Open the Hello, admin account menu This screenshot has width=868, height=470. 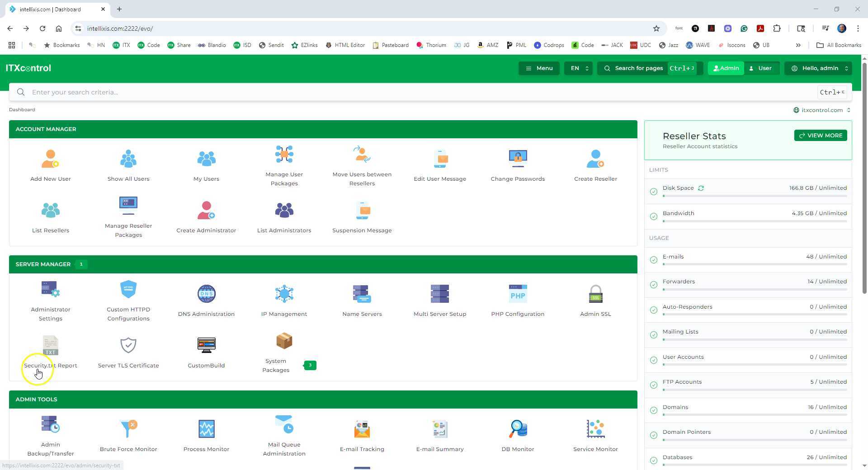(818, 68)
